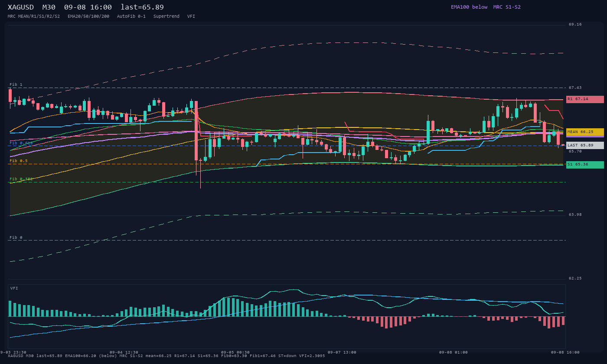This screenshot has width=607, height=364.
Task: Click the XAGUSD symbol in the chart title
Action: (21, 7)
